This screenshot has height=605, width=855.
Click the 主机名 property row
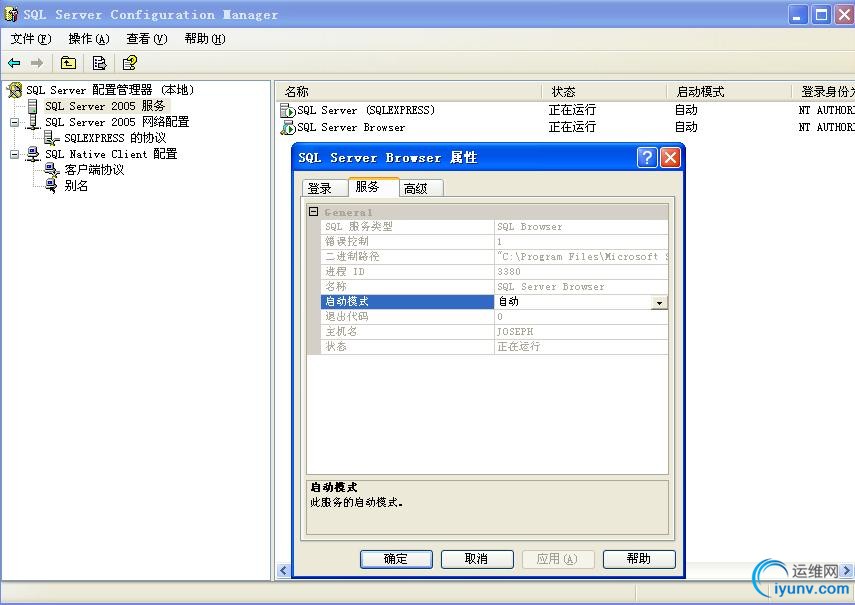(494, 331)
